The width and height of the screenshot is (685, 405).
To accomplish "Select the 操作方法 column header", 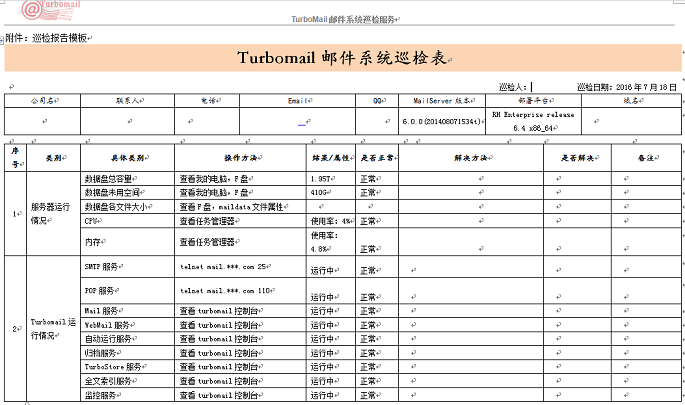I will pyautogui.click(x=241, y=158).
